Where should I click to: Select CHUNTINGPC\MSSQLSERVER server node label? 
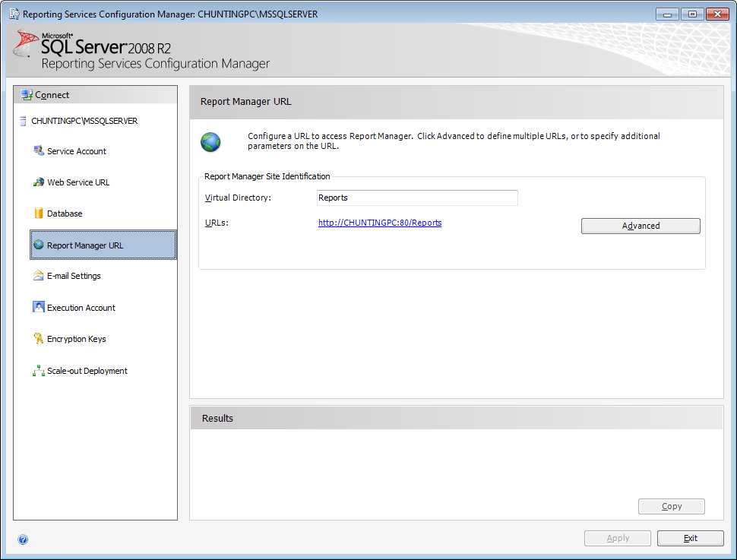coord(84,122)
